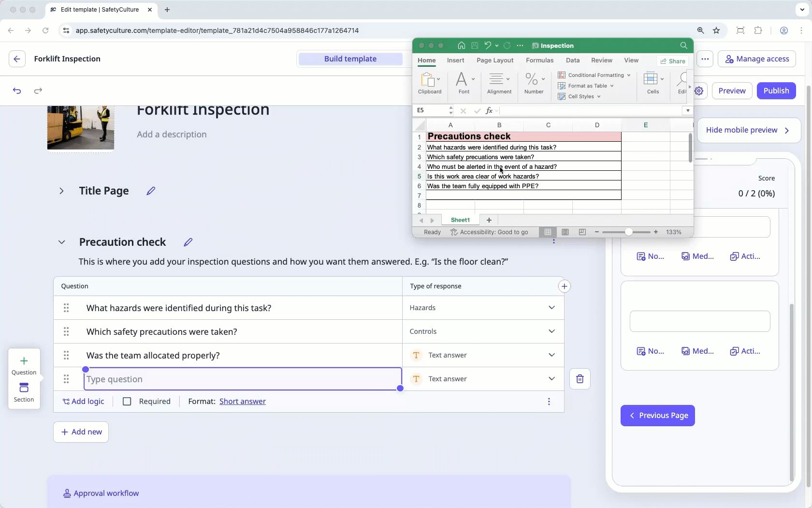Click Excel Home icon in title bar
This screenshot has height=508, width=812.
pos(462,45)
